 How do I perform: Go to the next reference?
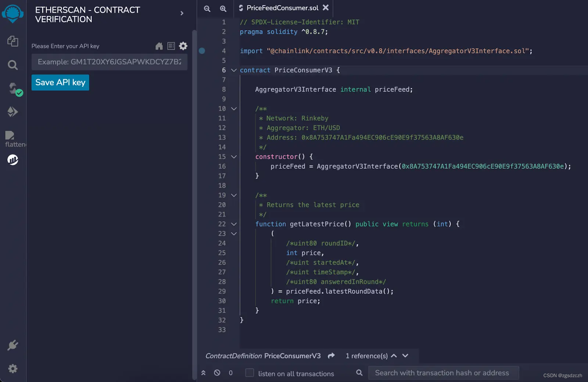[405, 356]
